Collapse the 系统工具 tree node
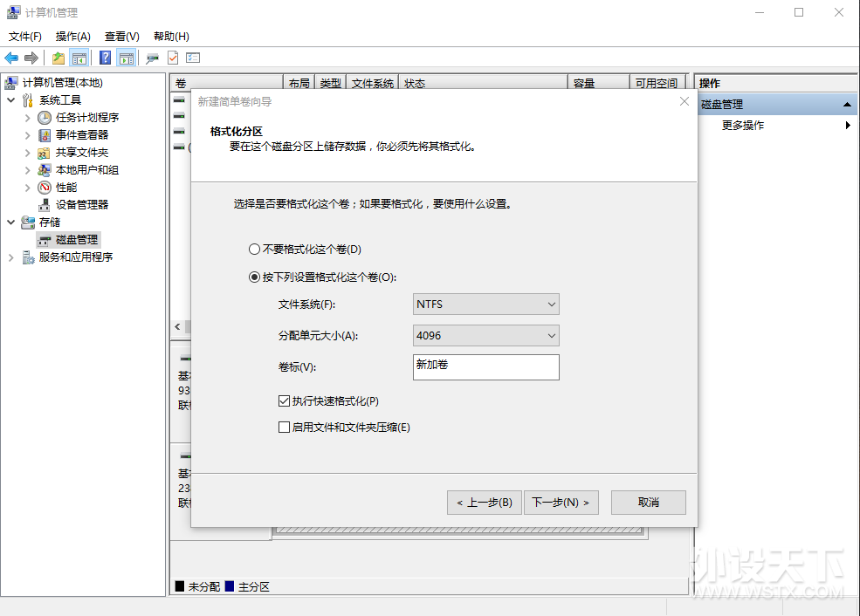Screen dimensions: 860x616 (x=11, y=100)
